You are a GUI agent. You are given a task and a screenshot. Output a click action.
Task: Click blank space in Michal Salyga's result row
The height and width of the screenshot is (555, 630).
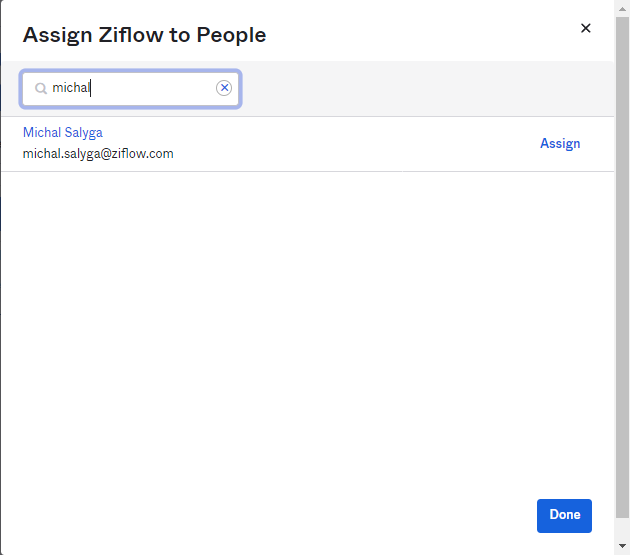click(x=350, y=143)
